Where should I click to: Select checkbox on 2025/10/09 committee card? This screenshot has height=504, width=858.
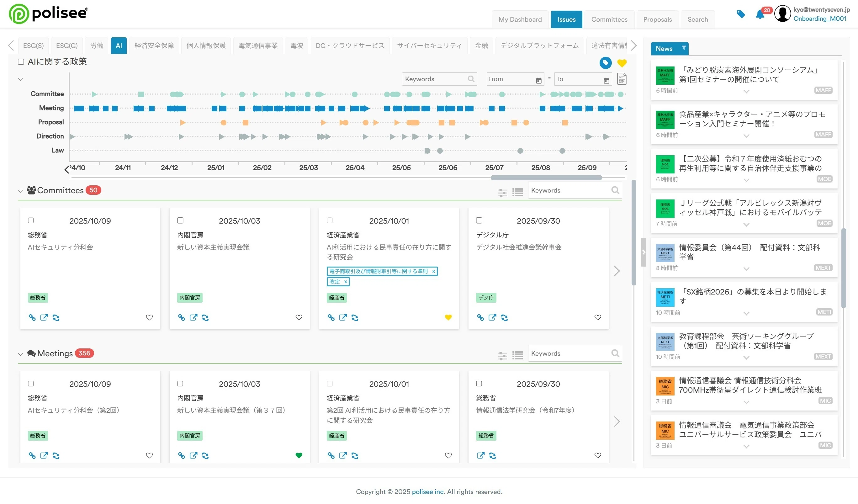click(31, 220)
